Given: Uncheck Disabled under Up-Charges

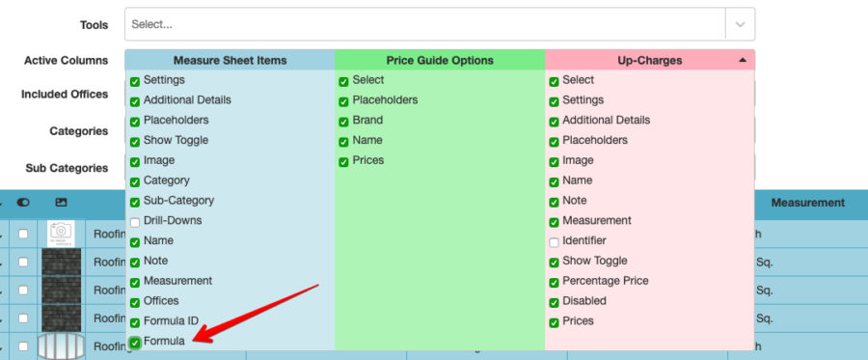Looking at the screenshot, I should pyautogui.click(x=554, y=302).
